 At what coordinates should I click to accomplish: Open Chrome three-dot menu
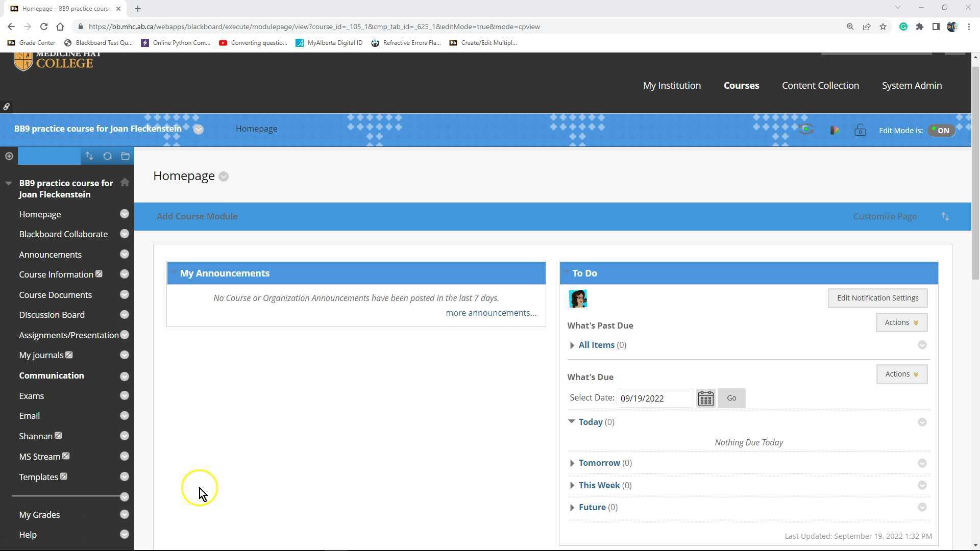969,27
